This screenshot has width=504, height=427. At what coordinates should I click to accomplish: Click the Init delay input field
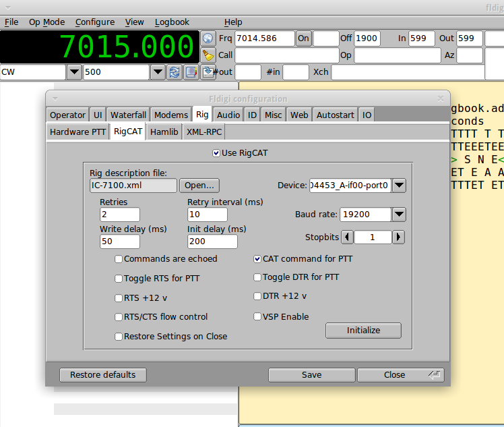click(x=212, y=241)
